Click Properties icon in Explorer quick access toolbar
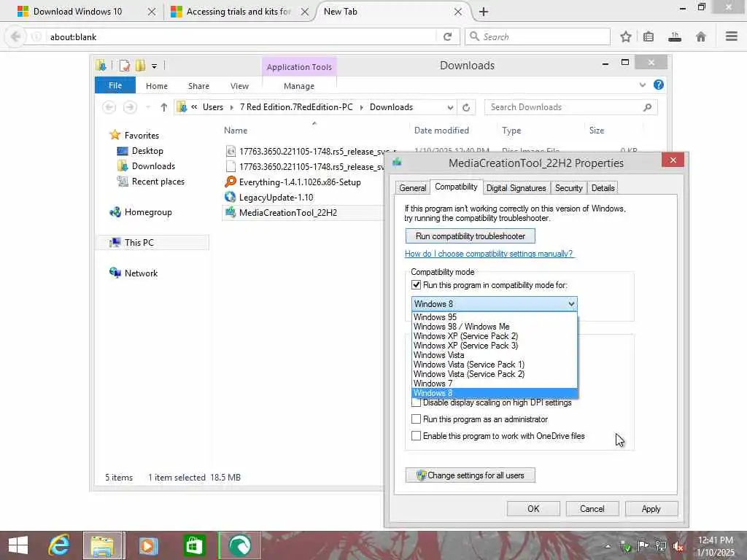The height and width of the screenshot is (560, 747). coord(124,65)
